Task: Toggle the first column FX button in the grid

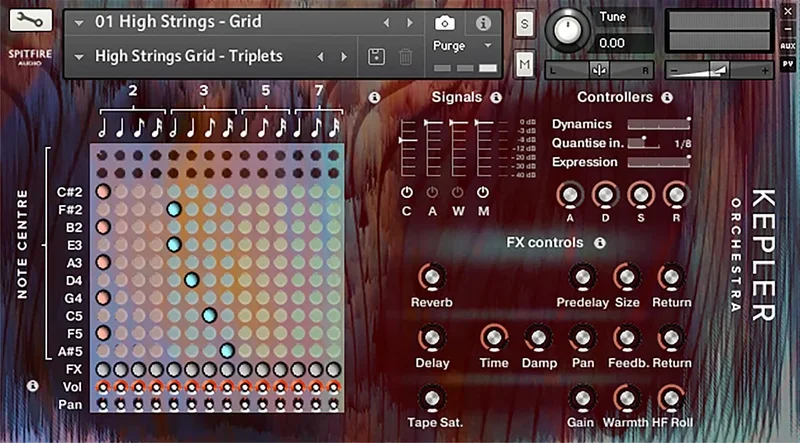Action: (x=103, y=369)
